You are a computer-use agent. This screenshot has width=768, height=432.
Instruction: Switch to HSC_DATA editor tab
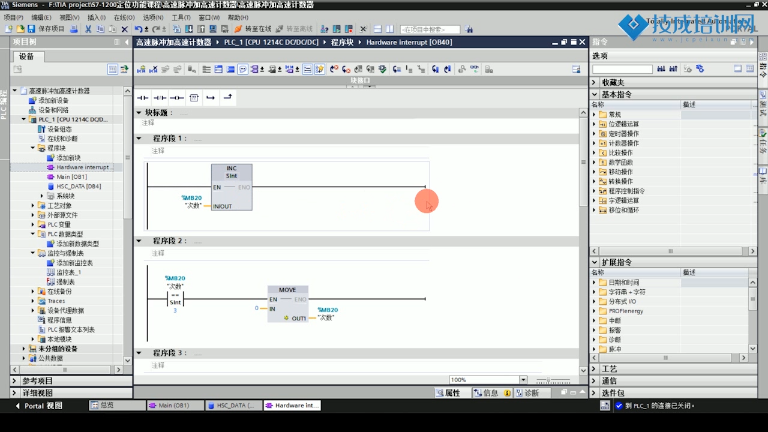click(x=234, y=406)
